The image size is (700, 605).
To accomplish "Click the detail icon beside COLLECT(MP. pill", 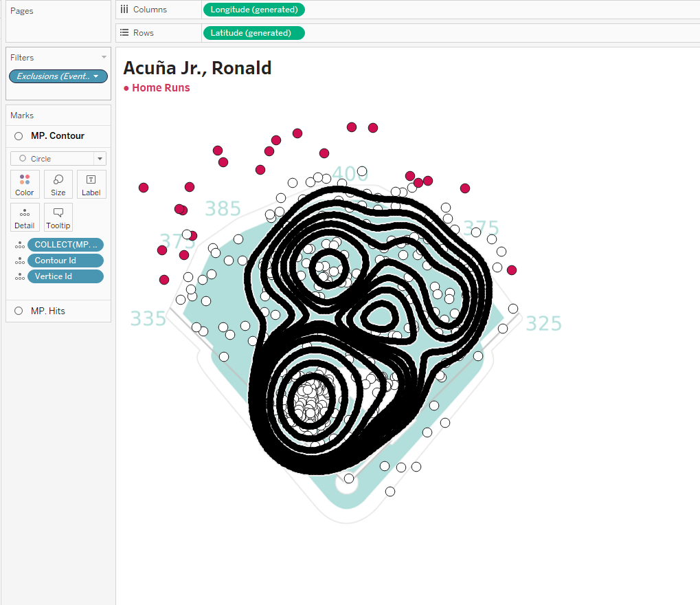I will (x=19, y=245).
